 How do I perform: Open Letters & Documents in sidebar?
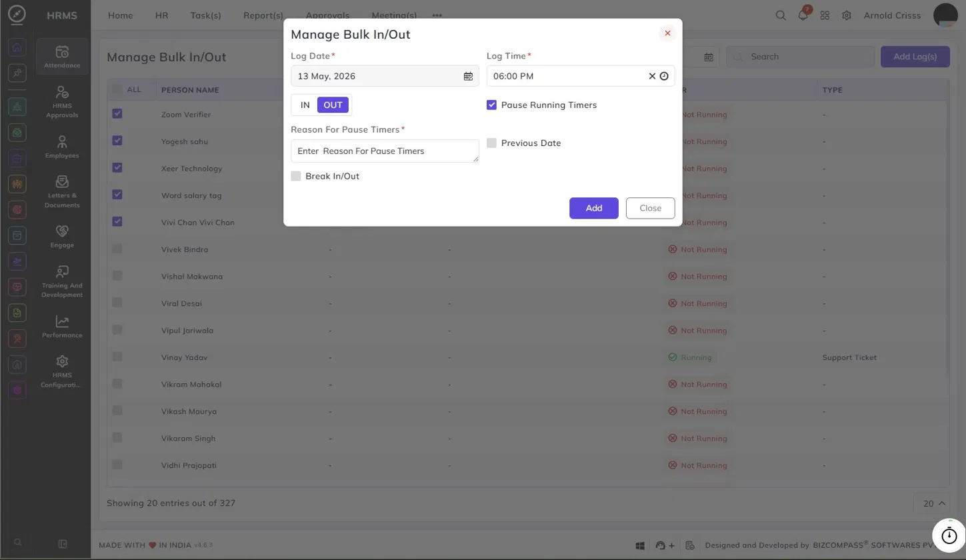coord(62,191)
